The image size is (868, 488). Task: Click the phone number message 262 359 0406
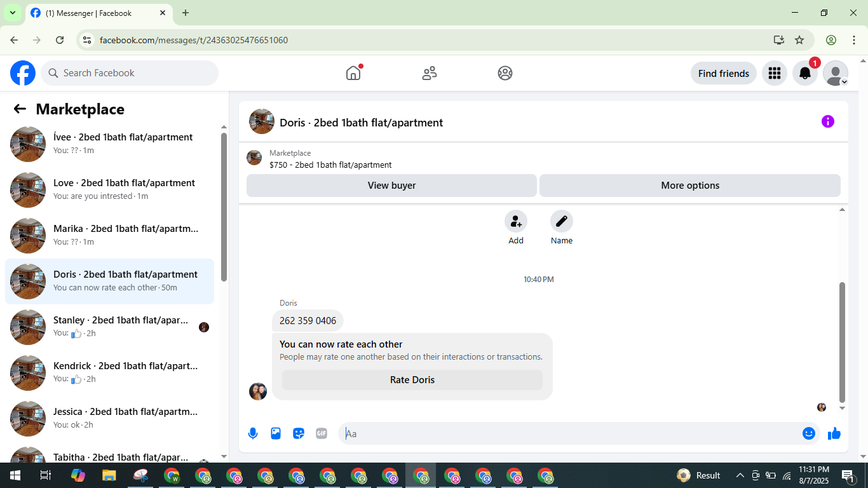(x=308, y=321)
